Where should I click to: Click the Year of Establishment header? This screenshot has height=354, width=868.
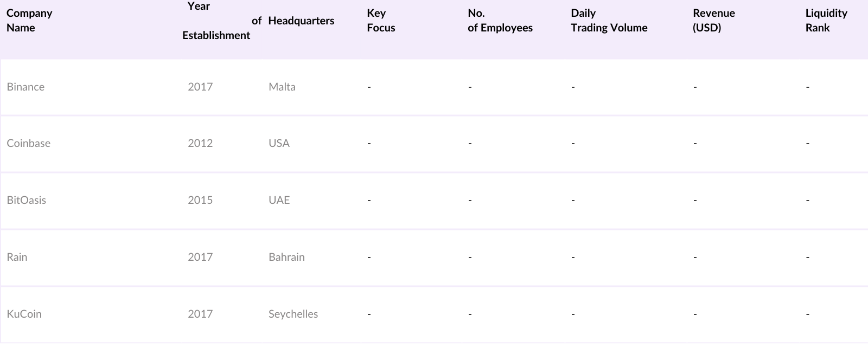pyautogui.click(x=216, y=21)
